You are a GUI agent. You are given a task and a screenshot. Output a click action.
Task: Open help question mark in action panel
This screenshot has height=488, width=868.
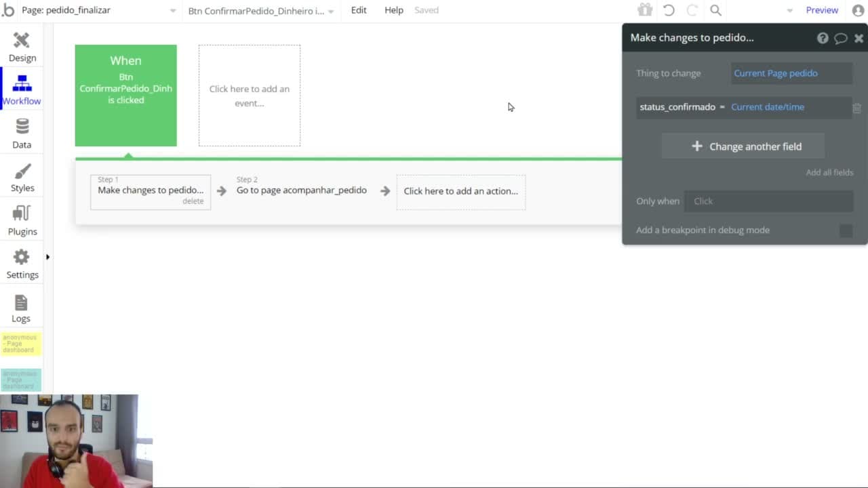[x=823, y=38]
